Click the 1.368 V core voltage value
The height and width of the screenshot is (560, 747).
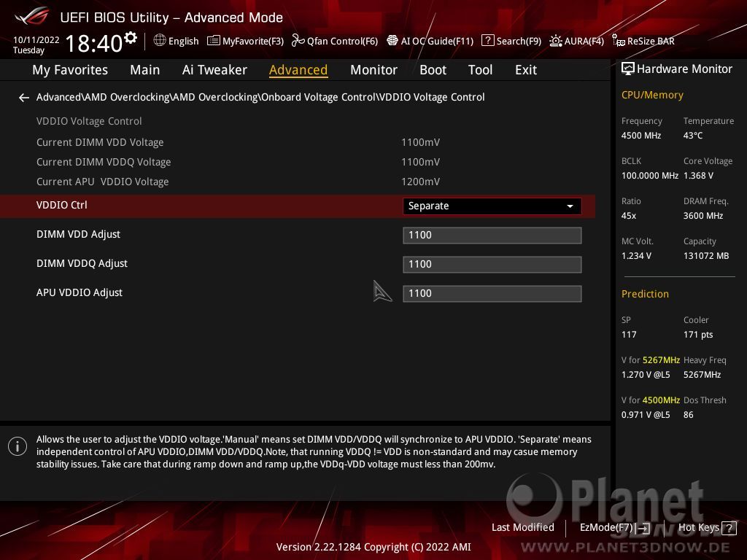coord(698,176)
